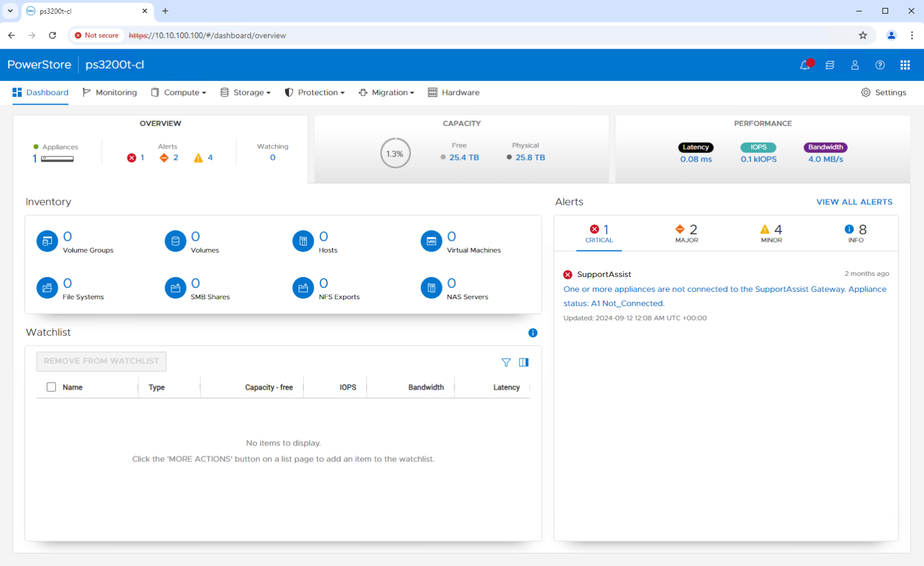Screen dimensions: 924x566
Task: Open the alerts bell notification icon
Action: pyautogui.click(x=805, y=65)
